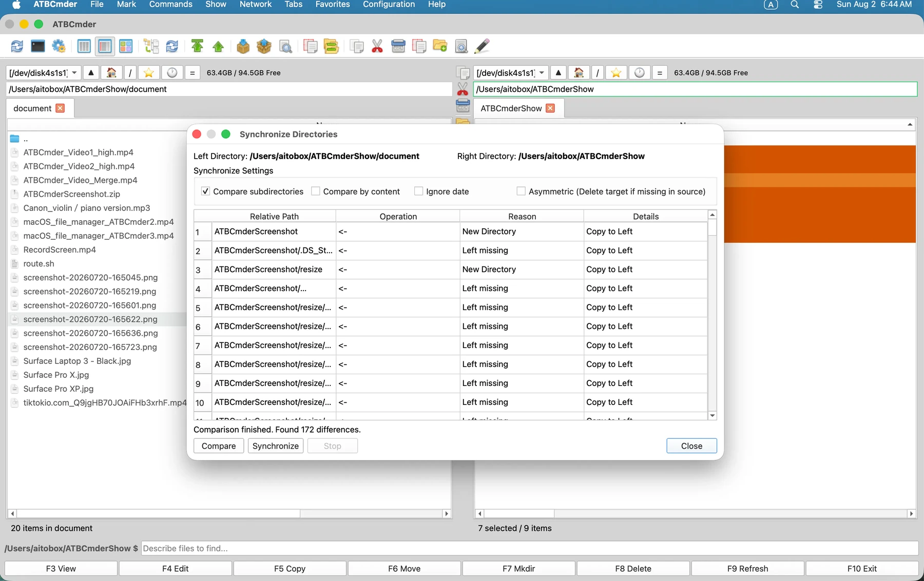Click the search files magnifier icon

[285, 47]
